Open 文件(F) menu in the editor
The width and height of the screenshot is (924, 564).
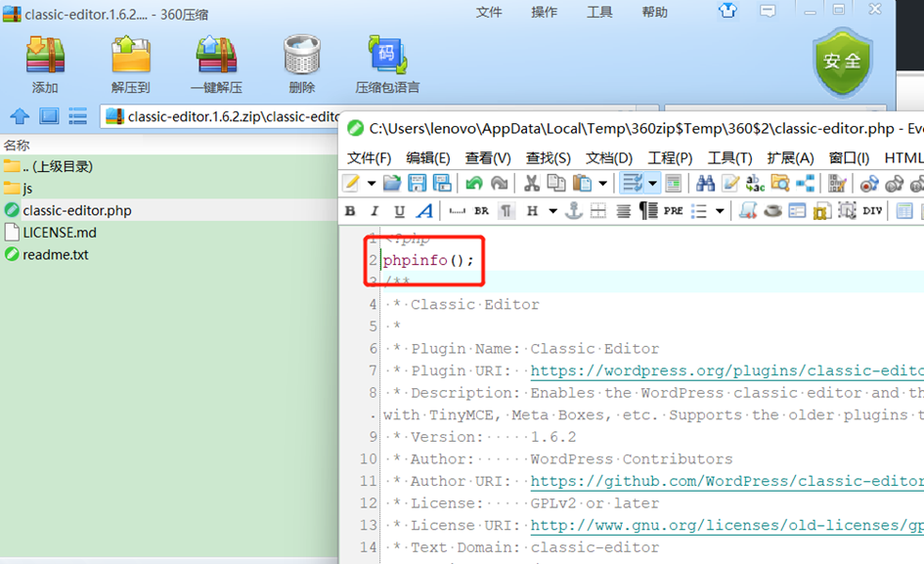369,158
